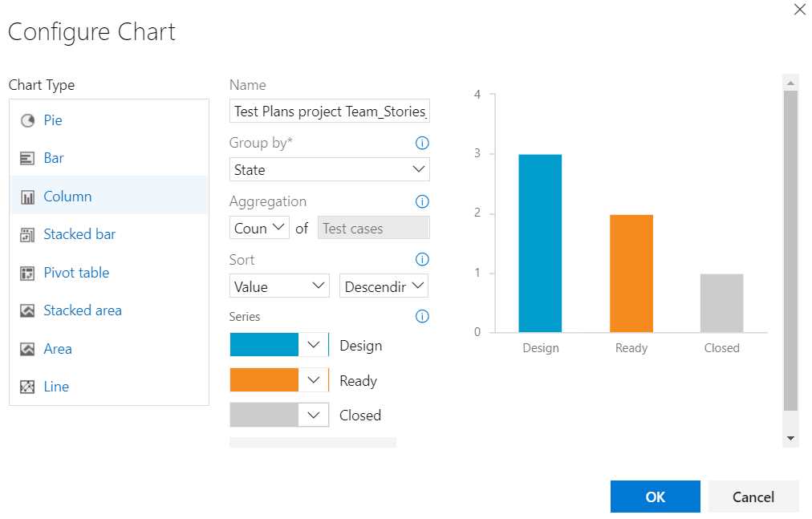Click the Sort info icon
Screen dimensions: 812x519
click(x=422, y=259)
